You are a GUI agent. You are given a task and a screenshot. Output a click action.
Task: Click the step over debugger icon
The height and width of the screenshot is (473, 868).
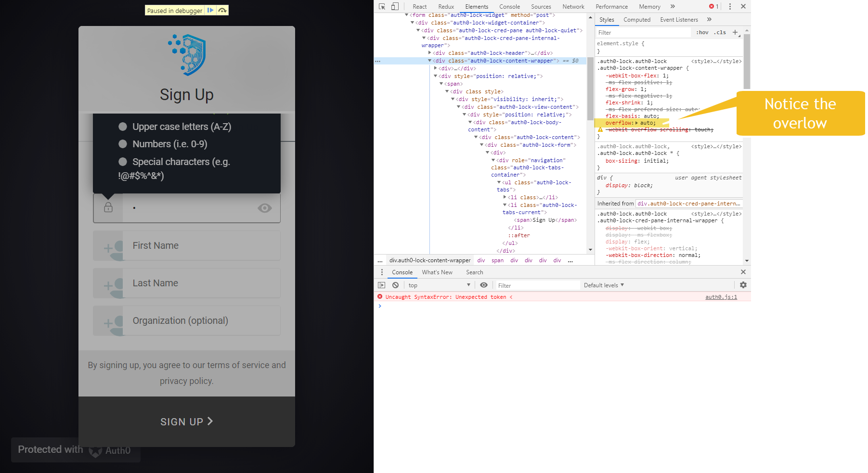[222, 10]
